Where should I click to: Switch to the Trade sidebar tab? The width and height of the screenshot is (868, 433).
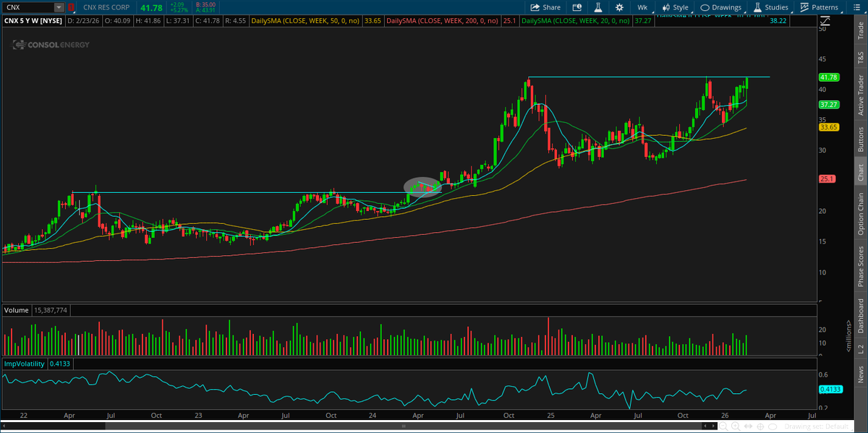pos(860,30)
